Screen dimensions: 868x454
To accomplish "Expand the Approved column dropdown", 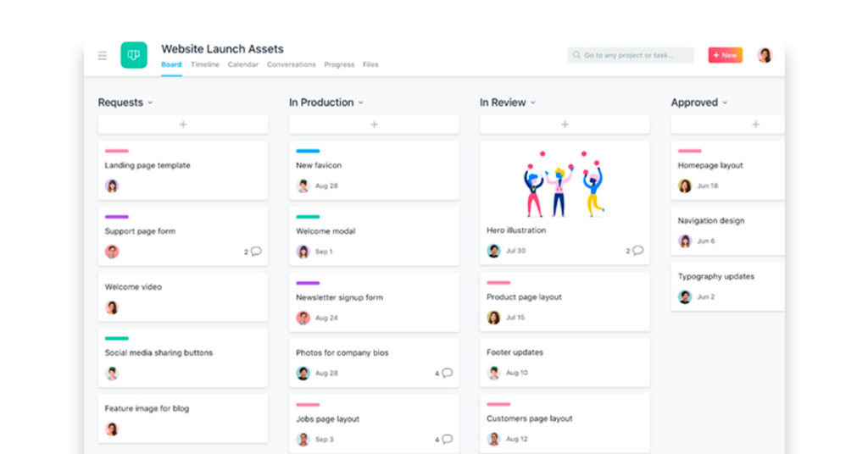I will coord(726,102).
